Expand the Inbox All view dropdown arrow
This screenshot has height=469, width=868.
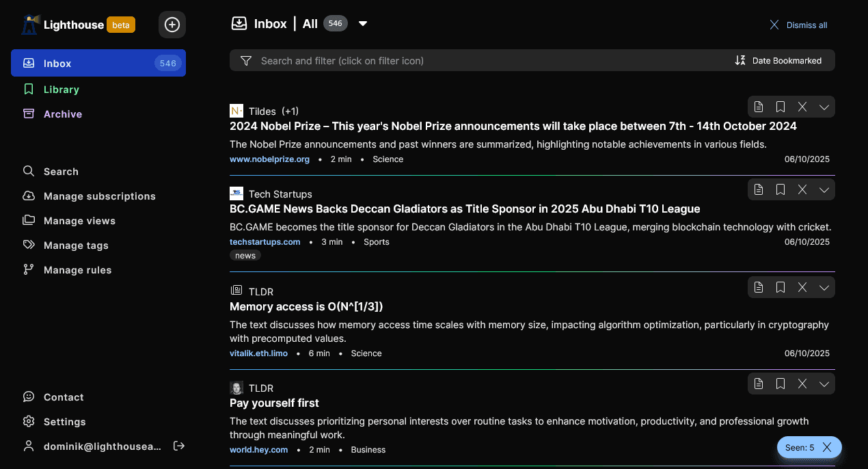[363, 24]
